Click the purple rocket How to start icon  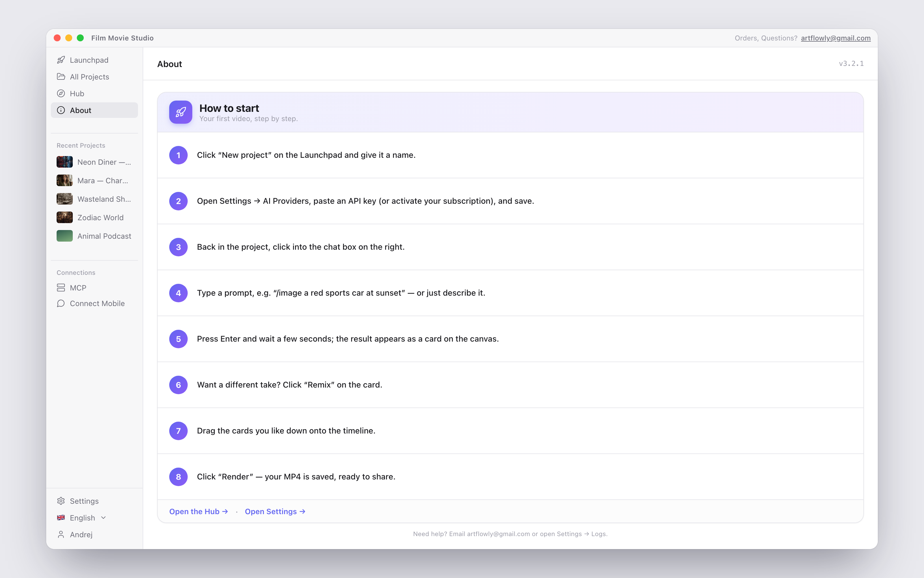pyautogui.click(x=180, y=112)
